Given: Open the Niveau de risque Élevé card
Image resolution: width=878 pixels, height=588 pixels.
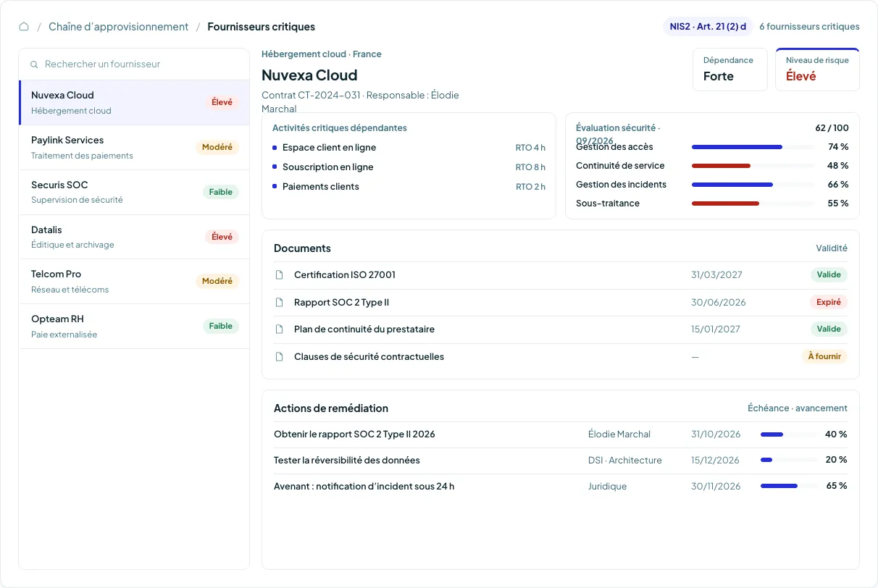Looking at the screenshot, I should pos(817,70).
